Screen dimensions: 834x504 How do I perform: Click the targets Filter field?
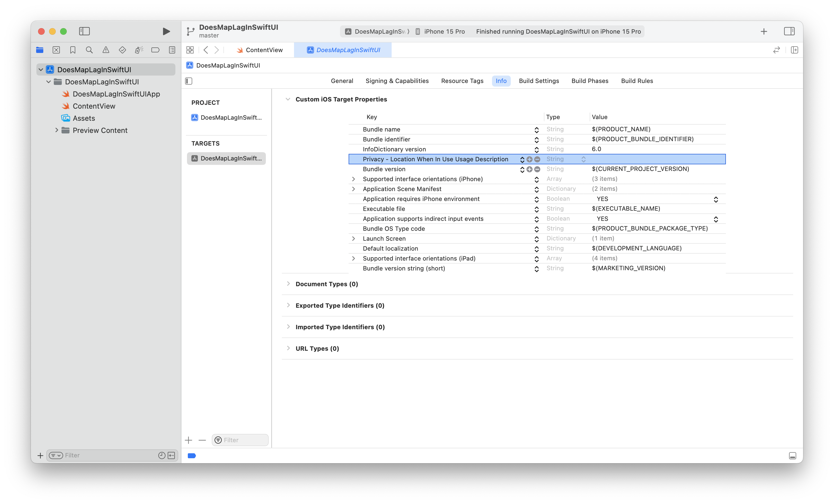(x=244, y=440)
